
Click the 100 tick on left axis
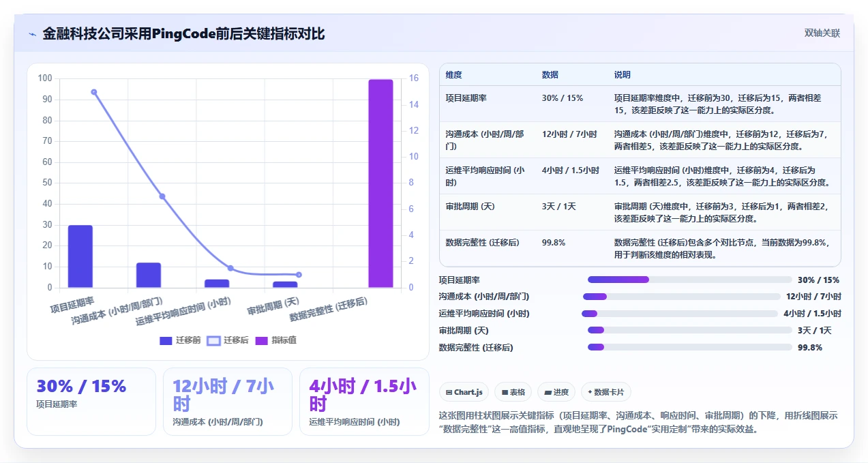coord(45,78)
